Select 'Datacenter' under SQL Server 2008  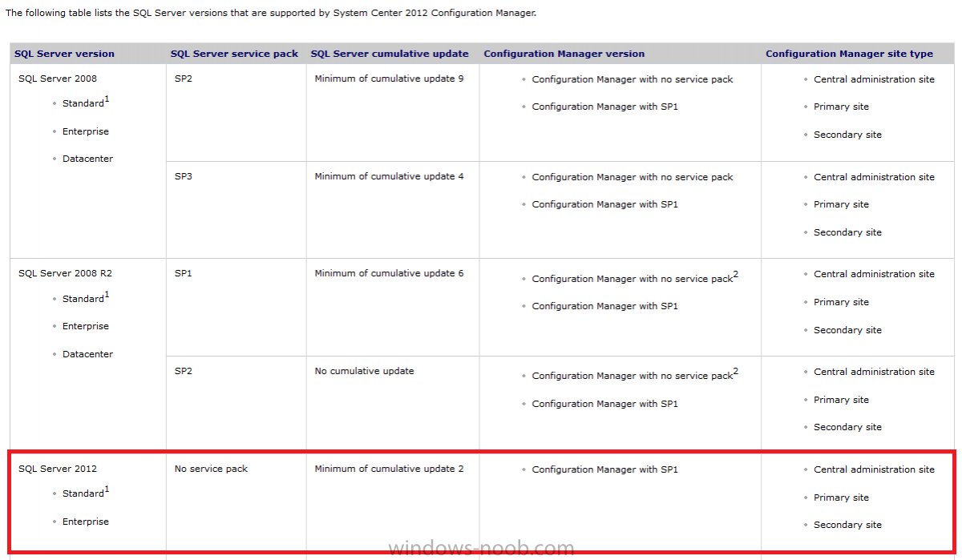[x=88, y=159]
